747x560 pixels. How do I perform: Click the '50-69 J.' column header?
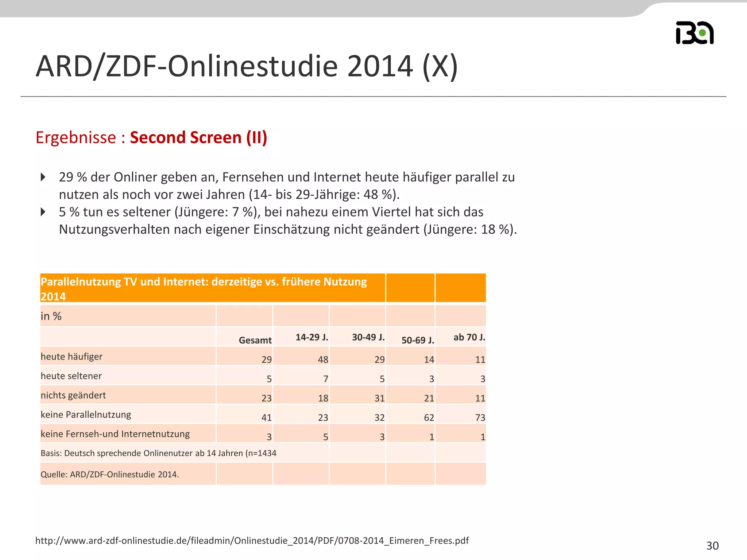coord(418,340)
